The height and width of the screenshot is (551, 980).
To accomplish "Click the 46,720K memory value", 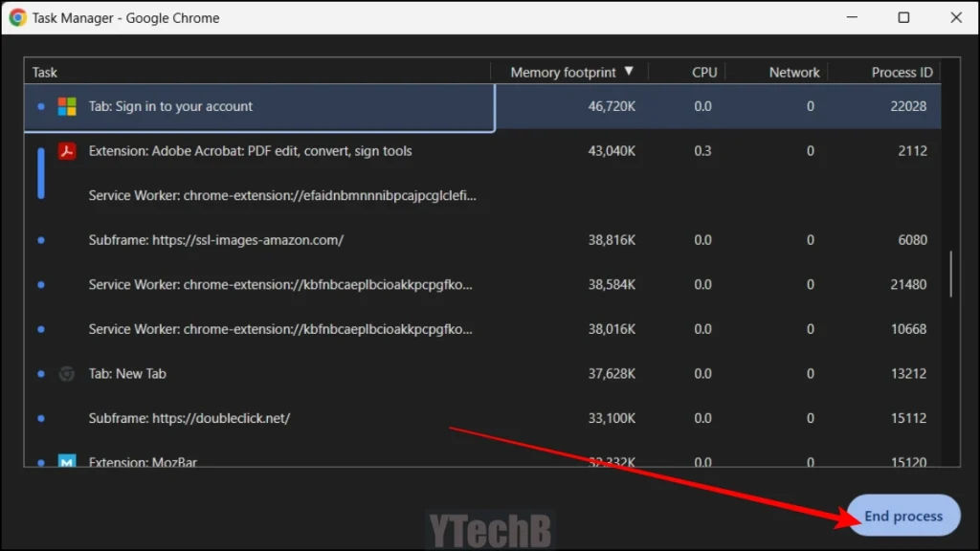I will 612,106.
